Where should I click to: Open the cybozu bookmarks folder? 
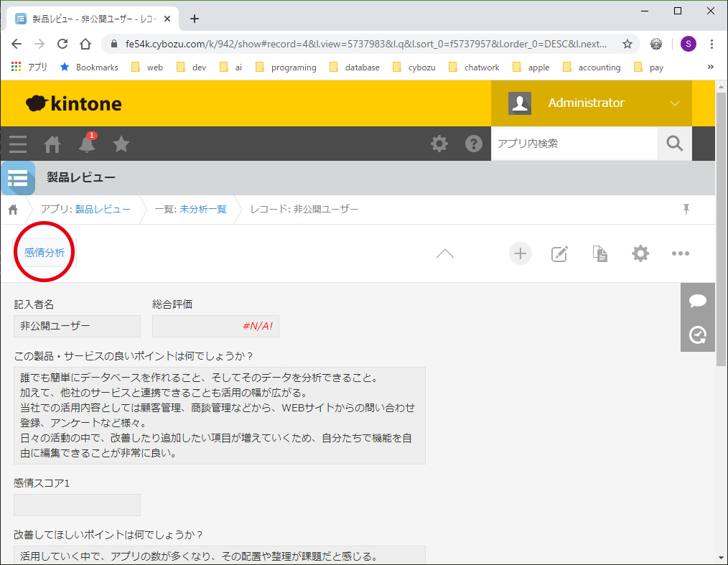click(414, 67)
